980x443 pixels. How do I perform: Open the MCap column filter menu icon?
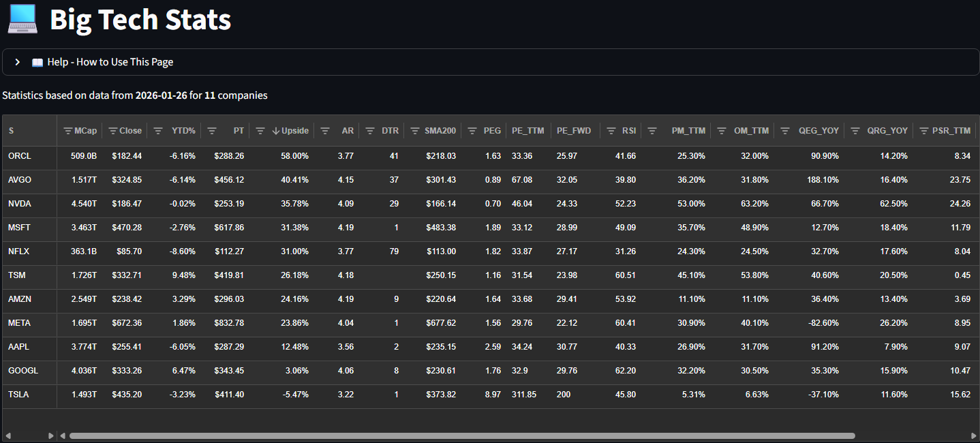(67, 131)
